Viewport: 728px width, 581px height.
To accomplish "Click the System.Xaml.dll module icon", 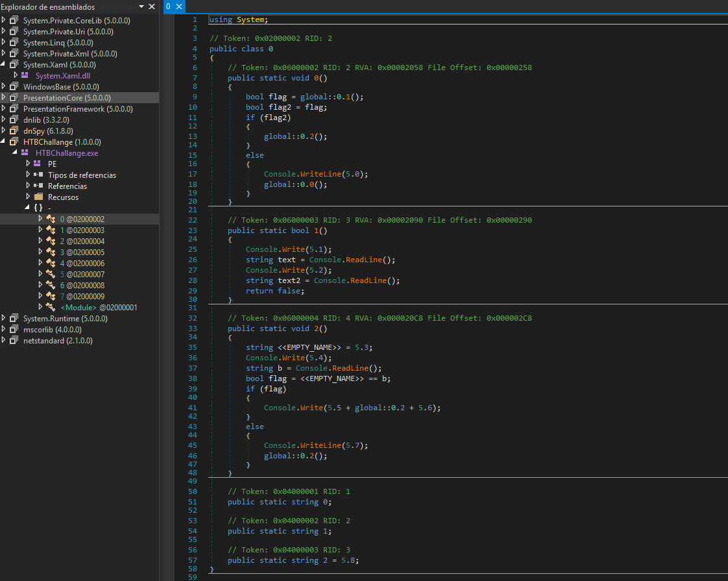I will (x=25, y=76).
